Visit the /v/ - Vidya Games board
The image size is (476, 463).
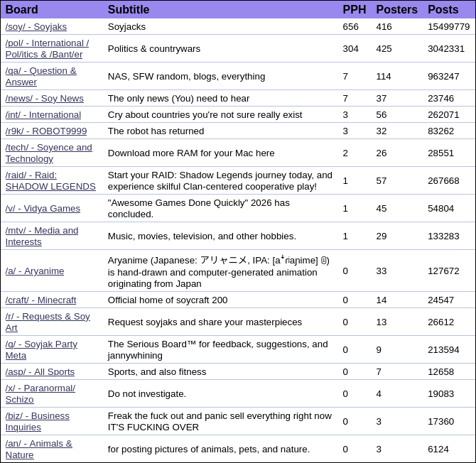coord(43,209)
